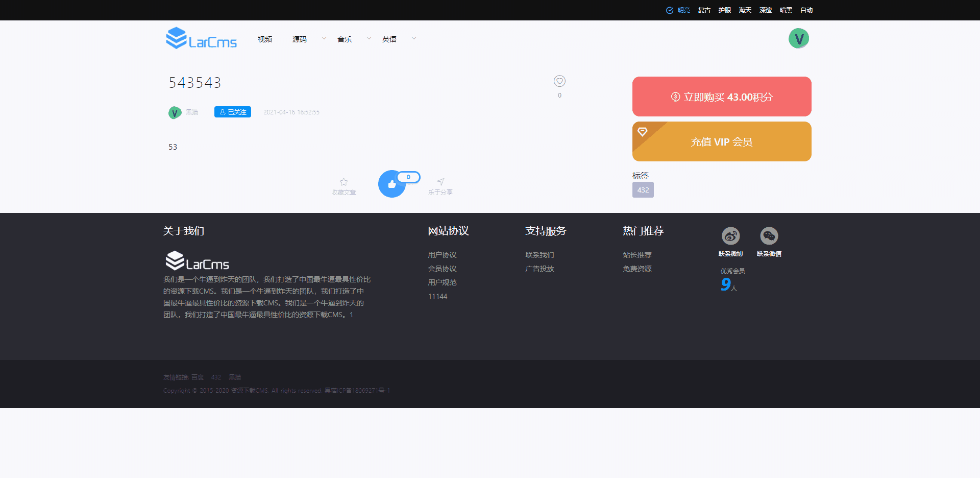Click the 支持服务 footer heading
Image resolution: width=980 pixels, height=478 pixels.
pyautogui.click(x=546, y=231)
